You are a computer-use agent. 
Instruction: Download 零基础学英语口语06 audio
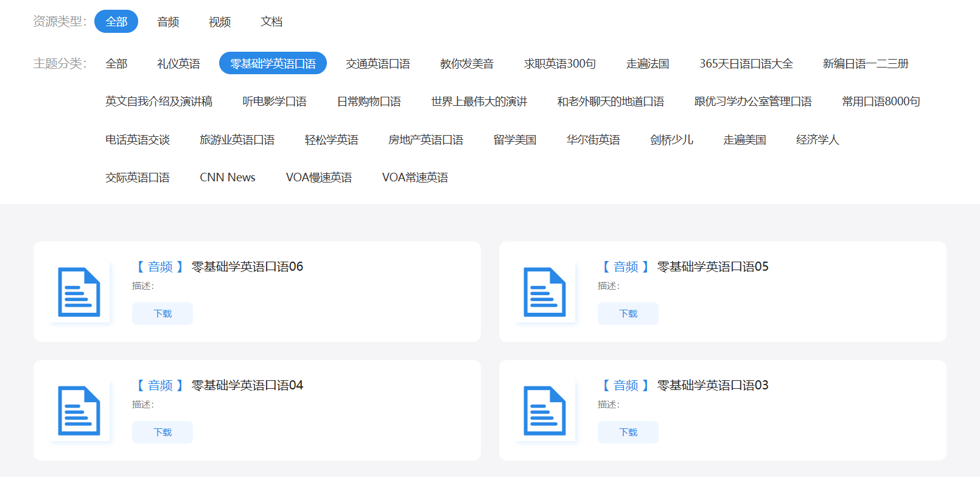pos(163,313)
